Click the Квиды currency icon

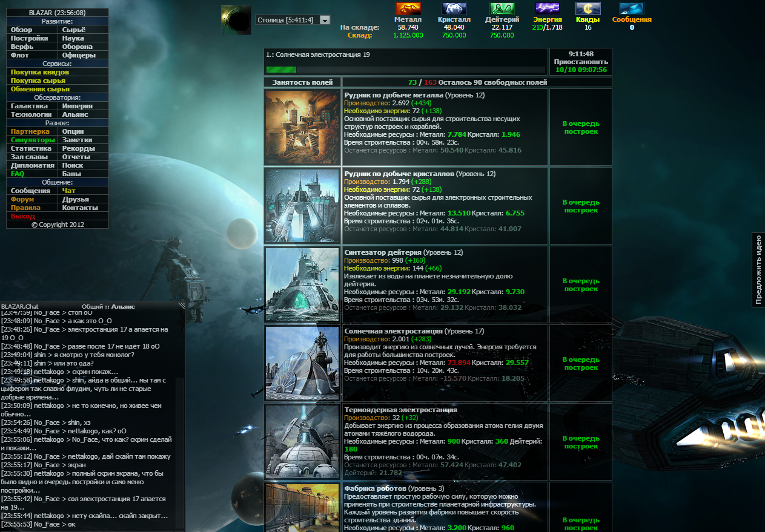pos(588,8)
